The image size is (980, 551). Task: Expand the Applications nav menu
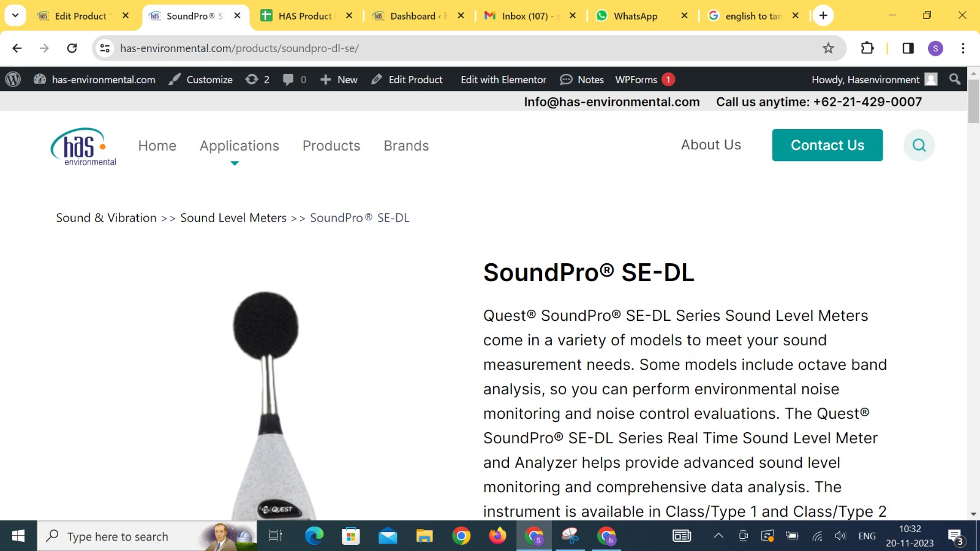pyautogui.click(x=239, y=146)
